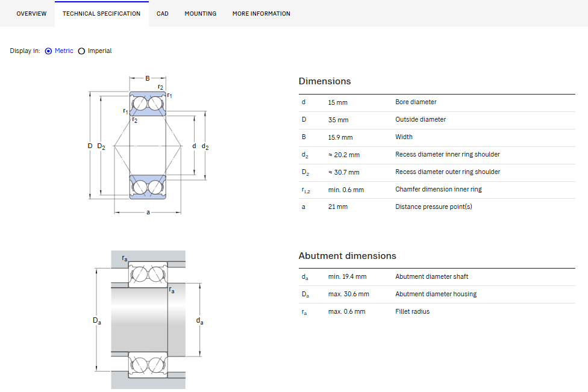Click the Fillet radius label
The image size is (588, 392).
[x=413, y=312]
